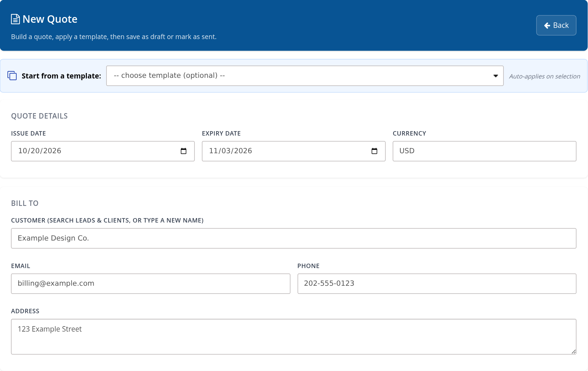Focus the Email input field
Screen dimensions: 588x371
(151, 284)
